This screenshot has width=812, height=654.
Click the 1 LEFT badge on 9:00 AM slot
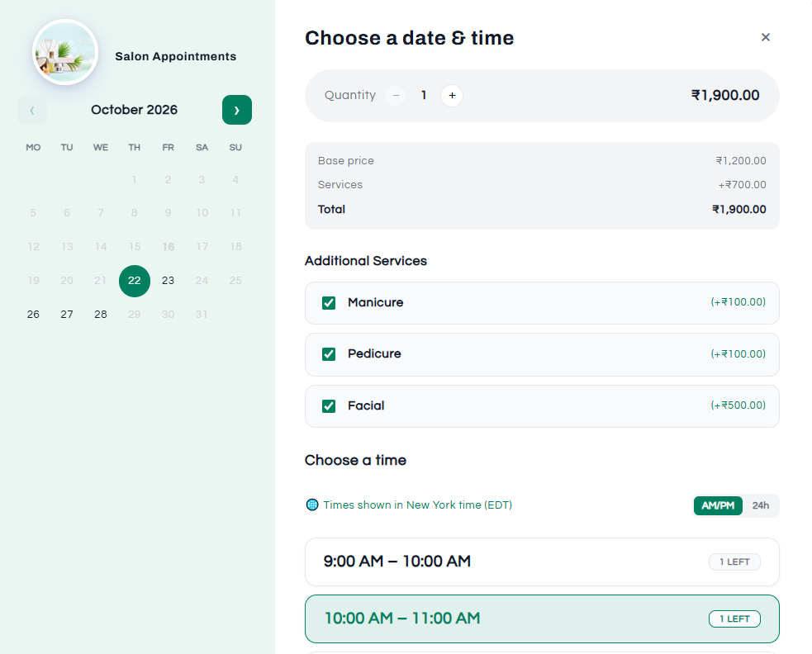[x=734, y=562]
